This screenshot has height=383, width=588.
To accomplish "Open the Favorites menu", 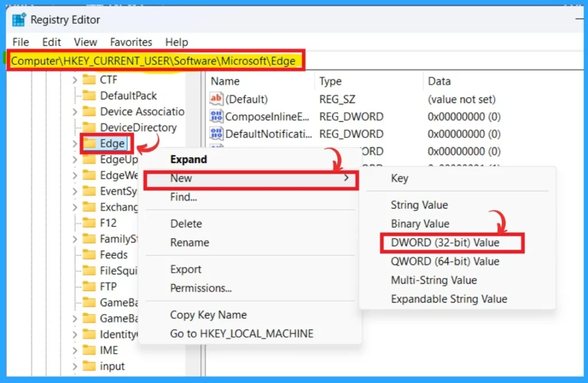I will 131,42.
